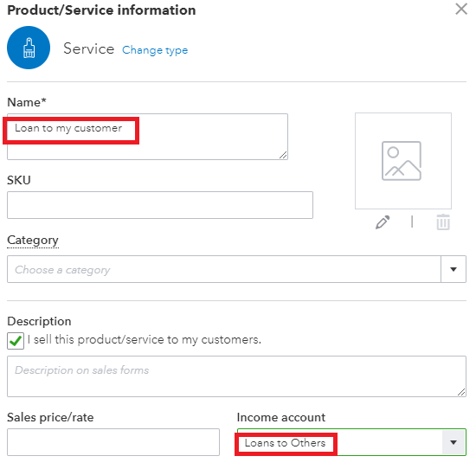Viewport: 476px width, 469px height.
Task: Click the description box resize handle
Action: 461,392
